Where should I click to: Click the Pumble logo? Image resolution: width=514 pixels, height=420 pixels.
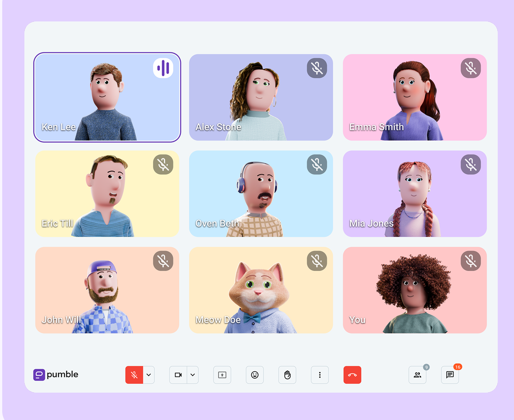[x=55, y=375]
